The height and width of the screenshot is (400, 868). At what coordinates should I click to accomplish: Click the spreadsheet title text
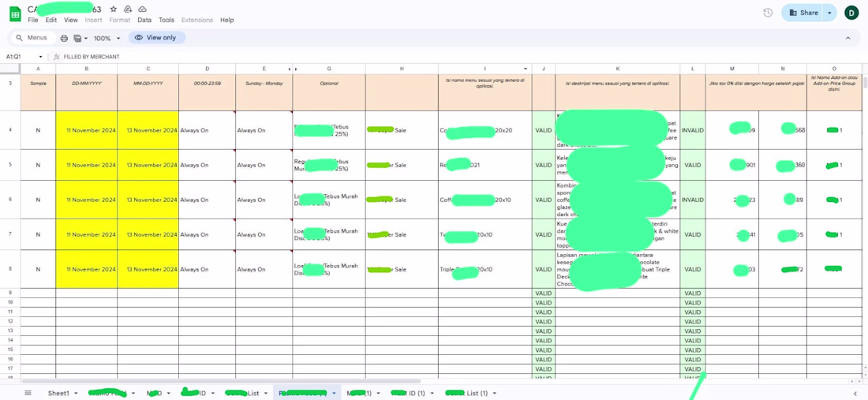(64, 9)
